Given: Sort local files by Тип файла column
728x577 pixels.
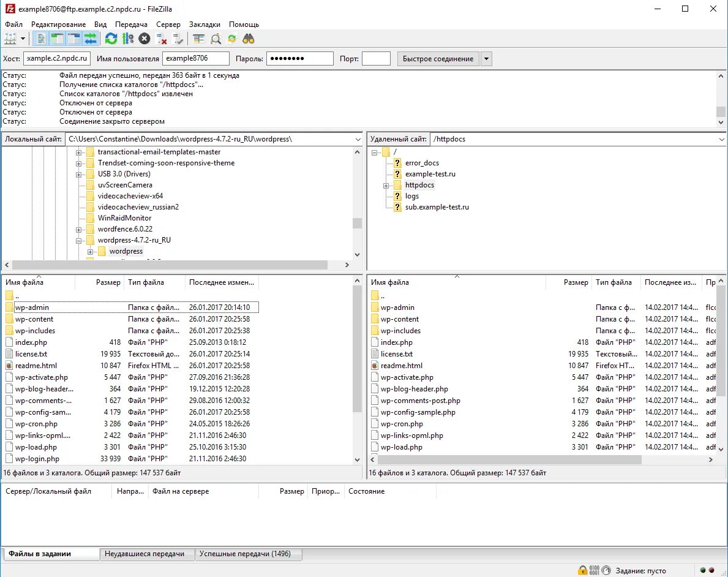Looking at the screenshot, I should coord(155,282).
